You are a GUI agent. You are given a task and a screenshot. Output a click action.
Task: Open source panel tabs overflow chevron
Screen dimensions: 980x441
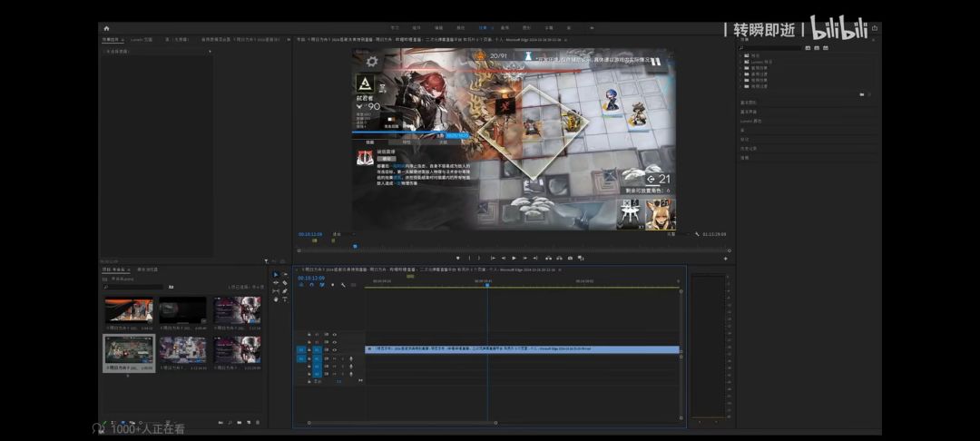point(289,39)
